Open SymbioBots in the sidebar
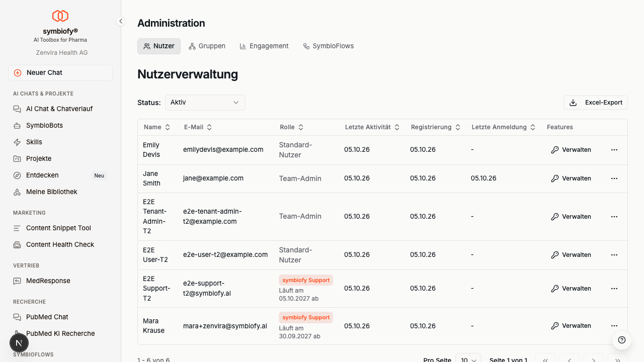This screenshot has width=644, height=362. 60,126
